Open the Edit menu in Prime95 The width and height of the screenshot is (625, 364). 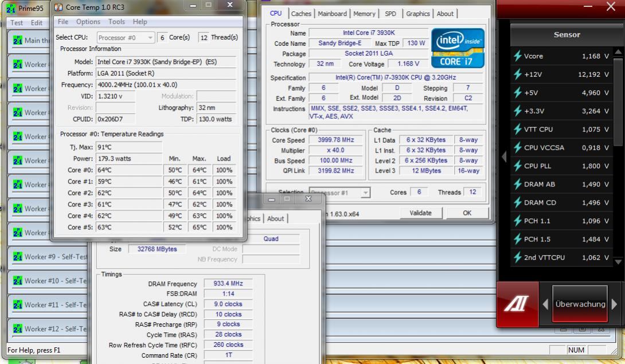tap(36, 23)
